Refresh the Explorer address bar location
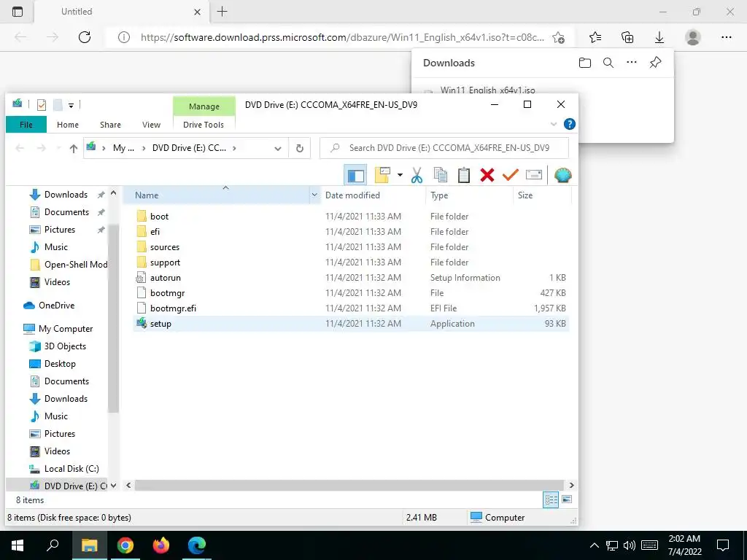 [300, 148]
